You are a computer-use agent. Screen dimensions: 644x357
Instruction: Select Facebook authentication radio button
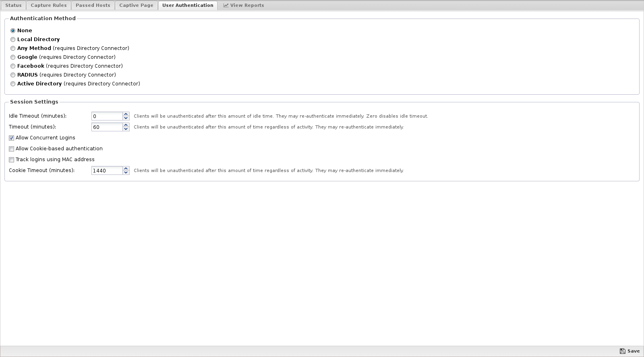point(13,66)
